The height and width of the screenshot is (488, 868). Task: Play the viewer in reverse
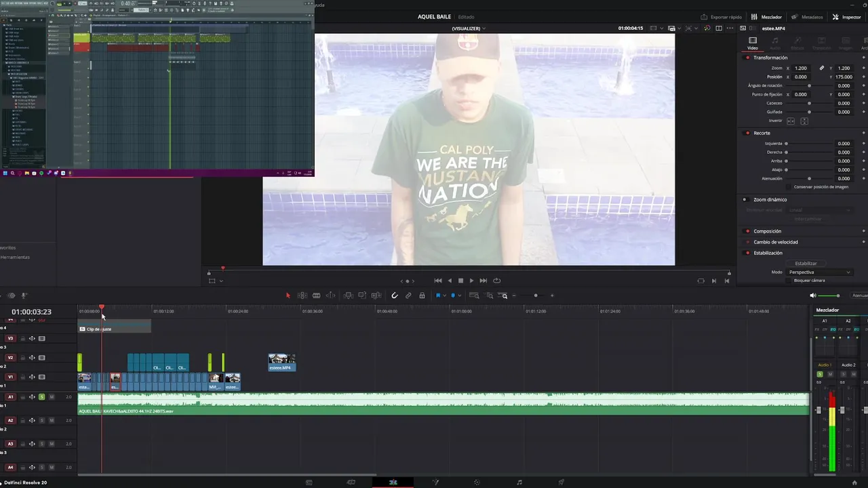450,281
